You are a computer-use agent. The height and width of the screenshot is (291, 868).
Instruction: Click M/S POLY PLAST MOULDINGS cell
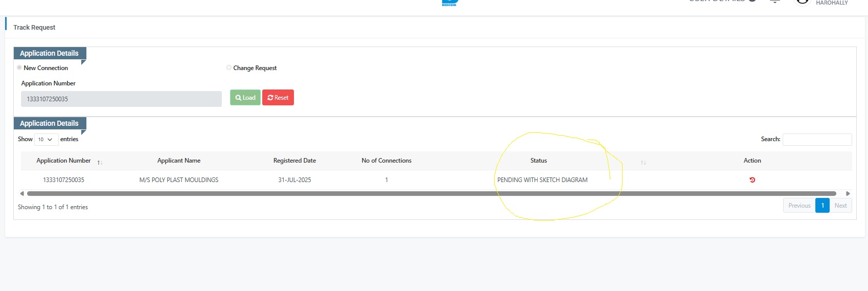point(179,180)
